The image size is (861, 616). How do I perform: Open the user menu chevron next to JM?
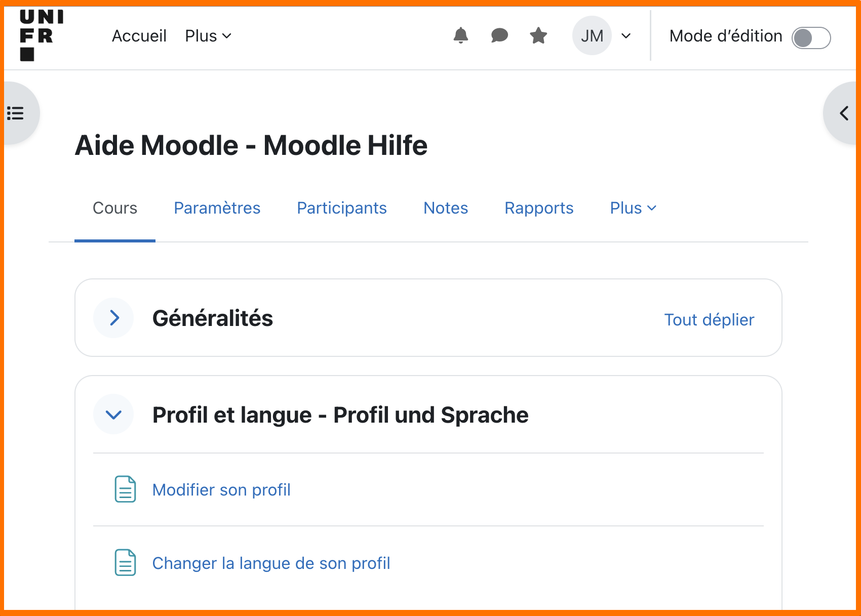[x=627, y=36]
